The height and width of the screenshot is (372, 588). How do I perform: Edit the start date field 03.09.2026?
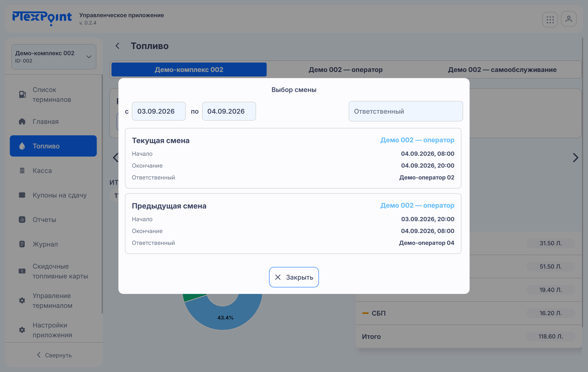tap(159, 111)
